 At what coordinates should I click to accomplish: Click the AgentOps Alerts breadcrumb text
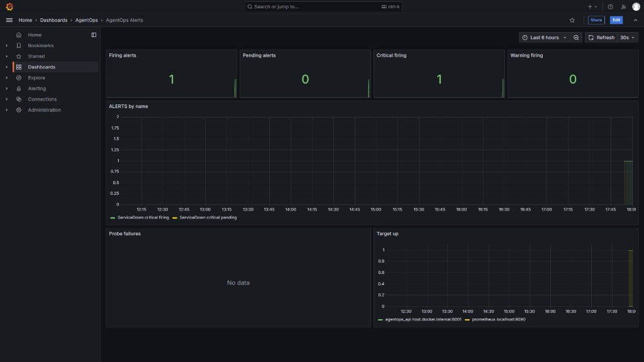point(125,20)
